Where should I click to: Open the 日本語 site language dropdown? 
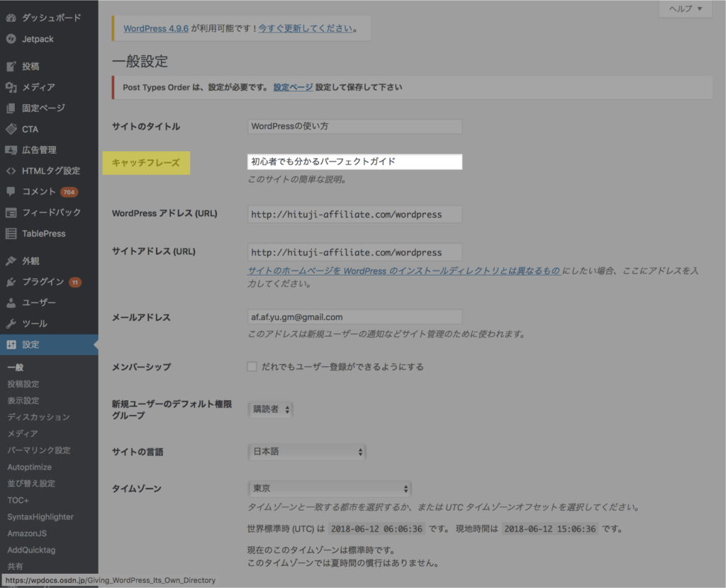(307, 451)
